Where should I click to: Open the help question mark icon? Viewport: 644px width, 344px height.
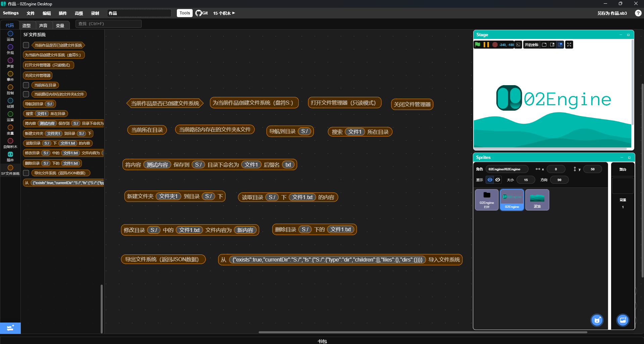tap(638, 13)
